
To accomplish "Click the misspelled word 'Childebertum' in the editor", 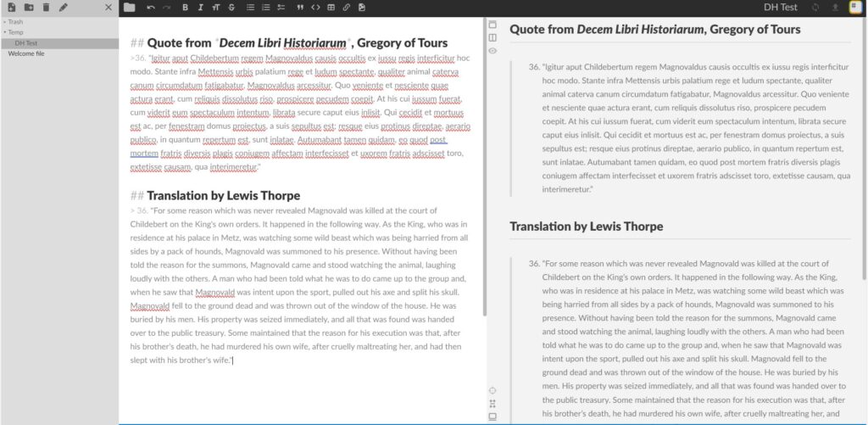I will click(214, 58).
